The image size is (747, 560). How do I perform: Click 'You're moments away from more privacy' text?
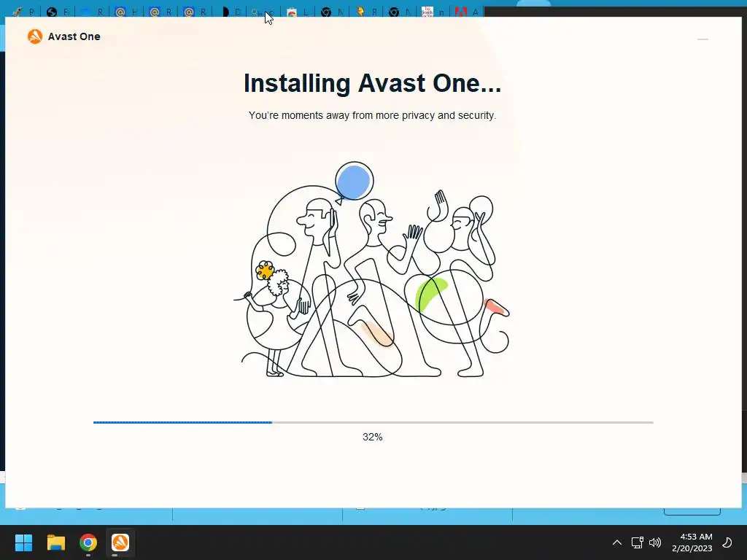[373, 115]
